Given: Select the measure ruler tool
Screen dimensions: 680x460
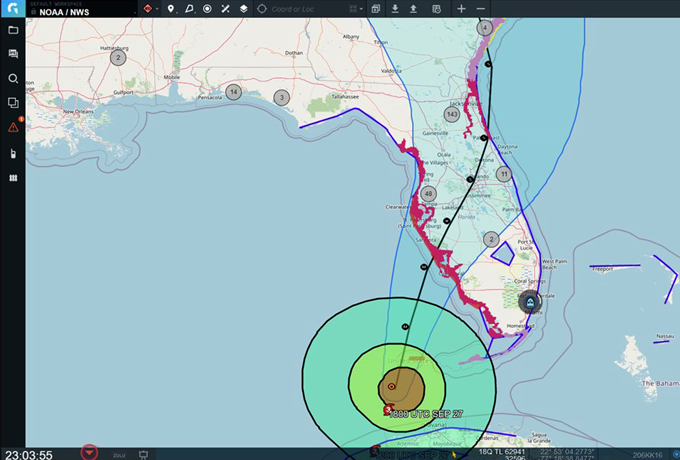Looking at the screenshot, I should [x=226, y=9].
